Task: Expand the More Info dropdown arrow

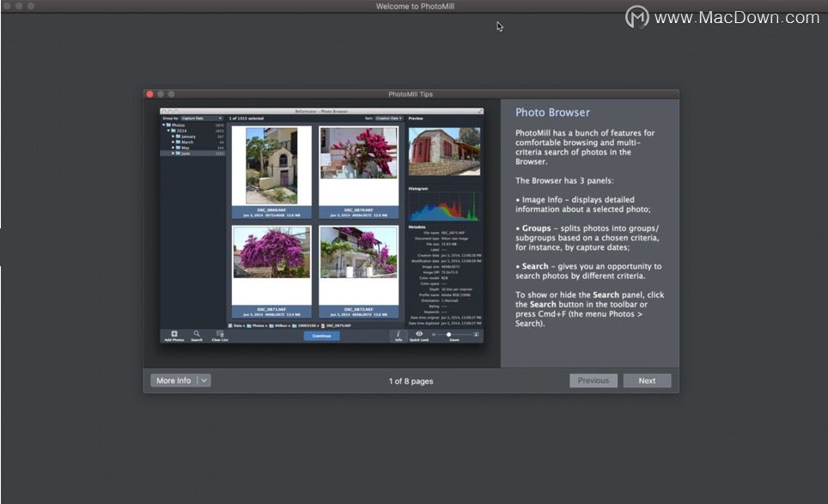Action: [x=204, y=380]
